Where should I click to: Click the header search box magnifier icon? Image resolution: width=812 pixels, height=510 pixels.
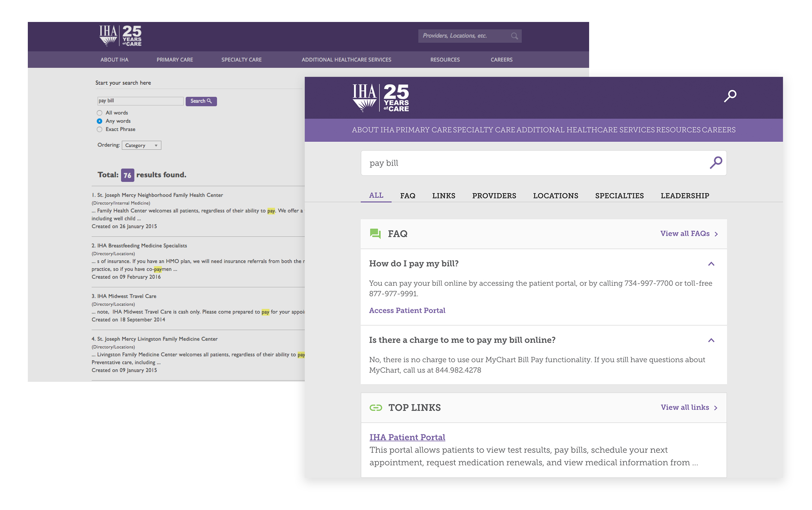coord(514,36)
